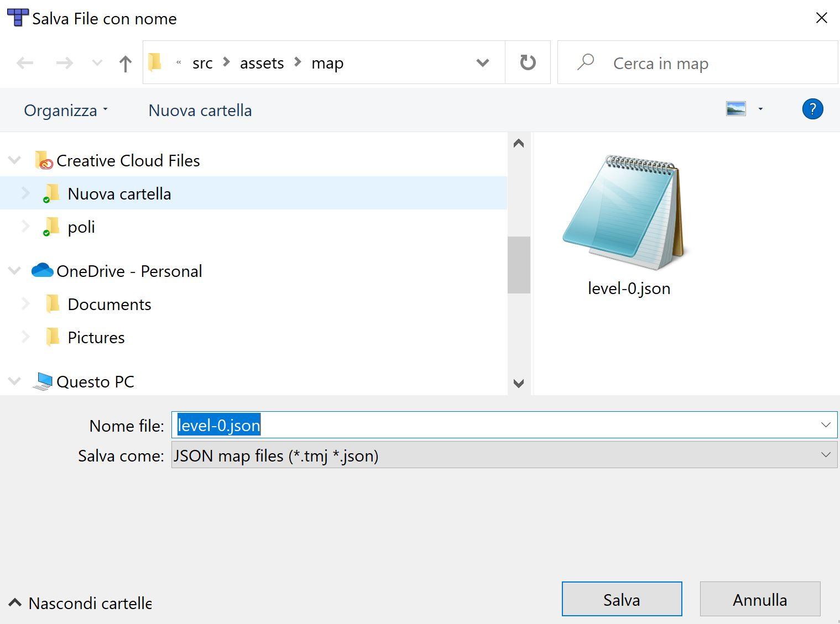Select the poli folder

point(81,227)
